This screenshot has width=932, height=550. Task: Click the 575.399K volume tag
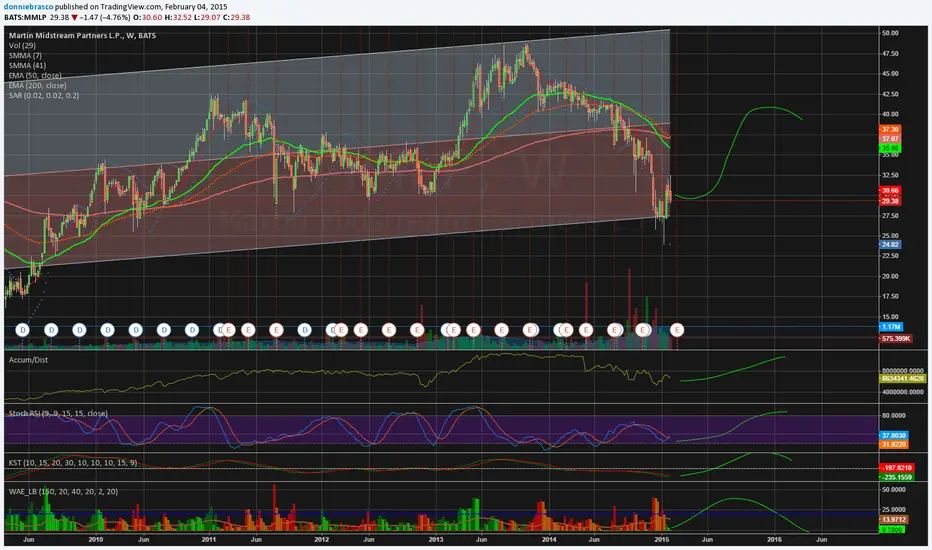tap(896, 338)
